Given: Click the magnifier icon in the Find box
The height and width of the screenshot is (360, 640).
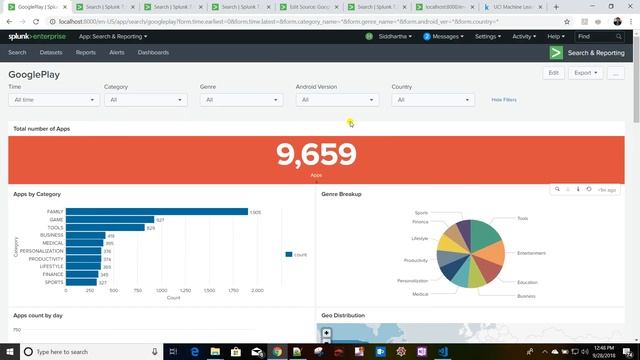Looking at the screenshot, I should (619, 37).
